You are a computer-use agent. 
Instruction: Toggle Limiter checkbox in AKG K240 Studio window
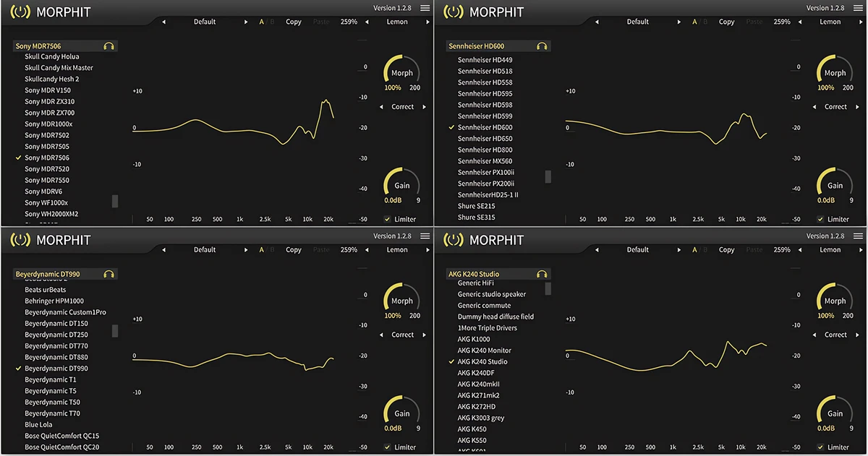821,447
